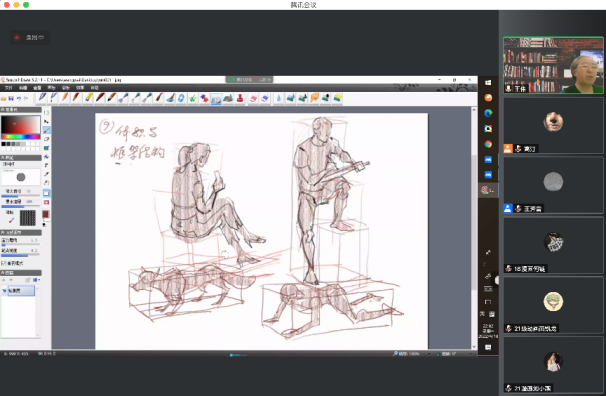This screenshot has height=396, width=606.
Task: Click the save (floppy disk) icon
Action: point(11,99)
